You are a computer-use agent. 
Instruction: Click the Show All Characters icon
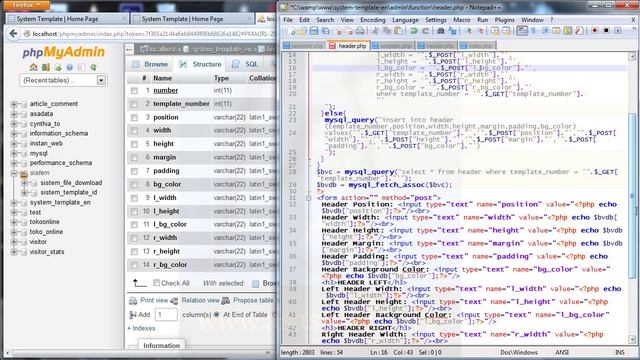[x=533, y=31]
